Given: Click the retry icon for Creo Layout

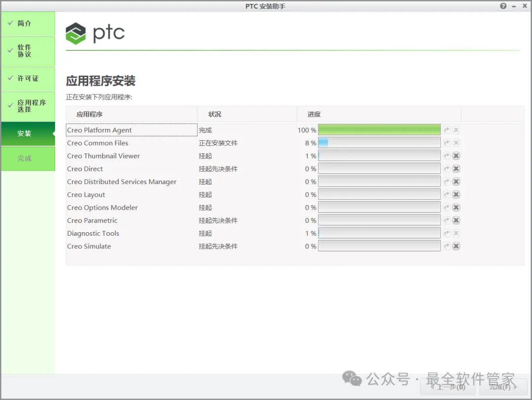Looking at the screenshot, I should point(447,194).
